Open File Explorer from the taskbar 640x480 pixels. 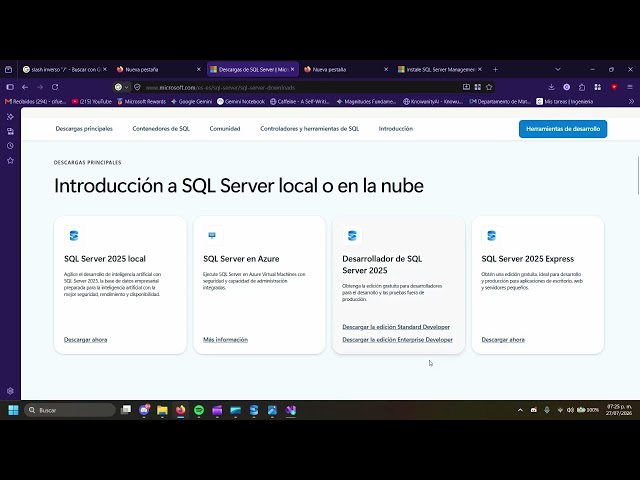[162, 410]
